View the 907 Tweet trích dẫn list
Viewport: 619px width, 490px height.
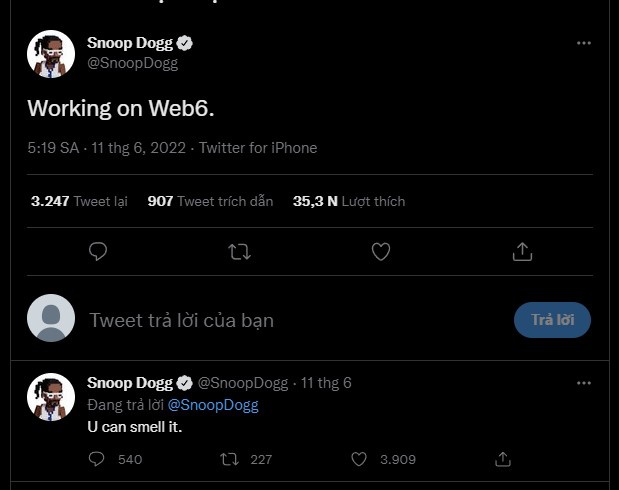coord(210,201)
